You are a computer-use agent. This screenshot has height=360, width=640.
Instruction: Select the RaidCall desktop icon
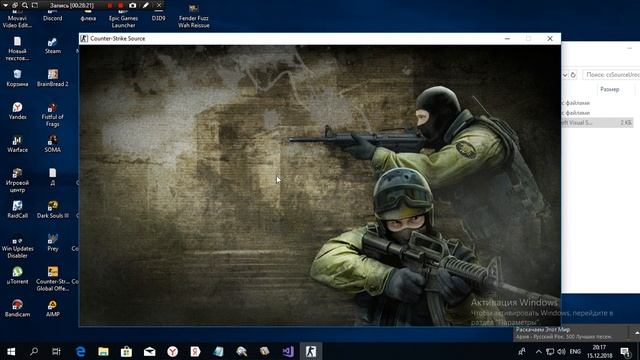[x=17, y=210]
